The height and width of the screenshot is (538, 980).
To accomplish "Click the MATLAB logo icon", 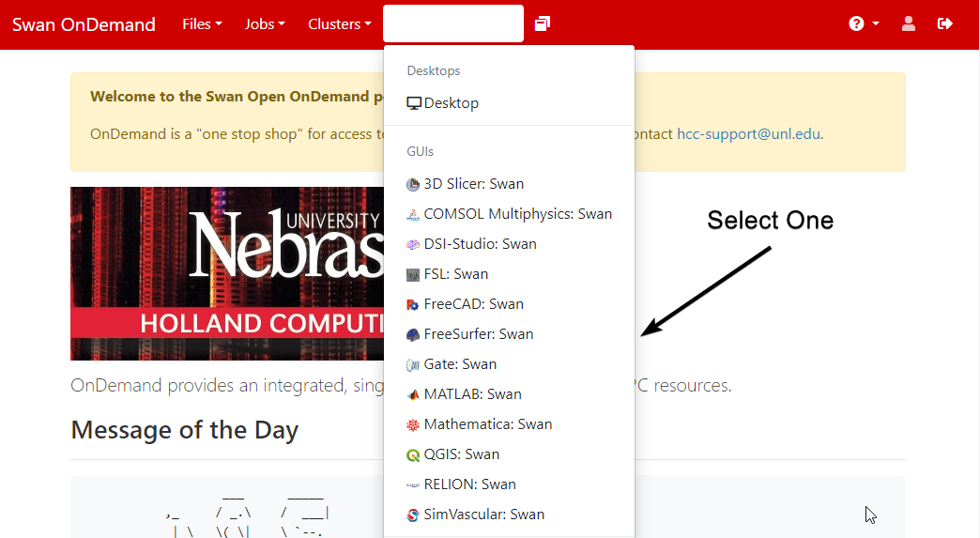I will point(413,394).
